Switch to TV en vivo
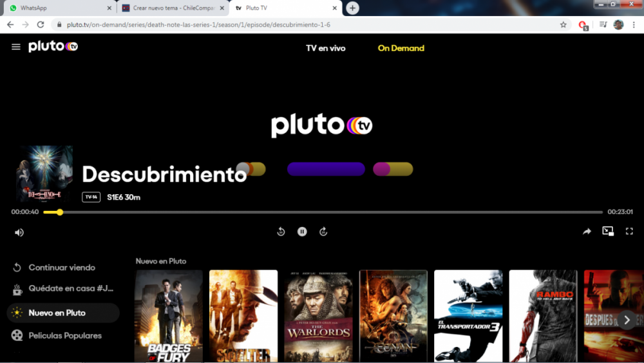Screen dimensions: 644x363 (x=326, y=48)
